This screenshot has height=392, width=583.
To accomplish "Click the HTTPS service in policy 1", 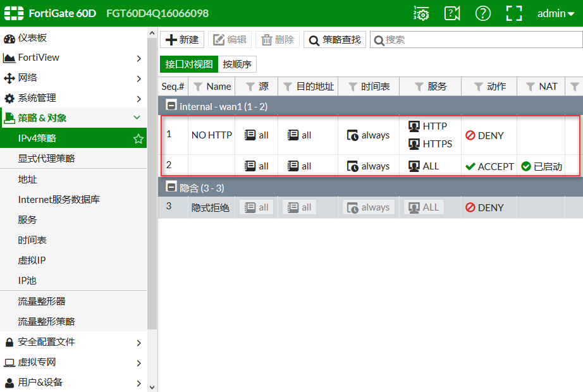I will (430, 144).
